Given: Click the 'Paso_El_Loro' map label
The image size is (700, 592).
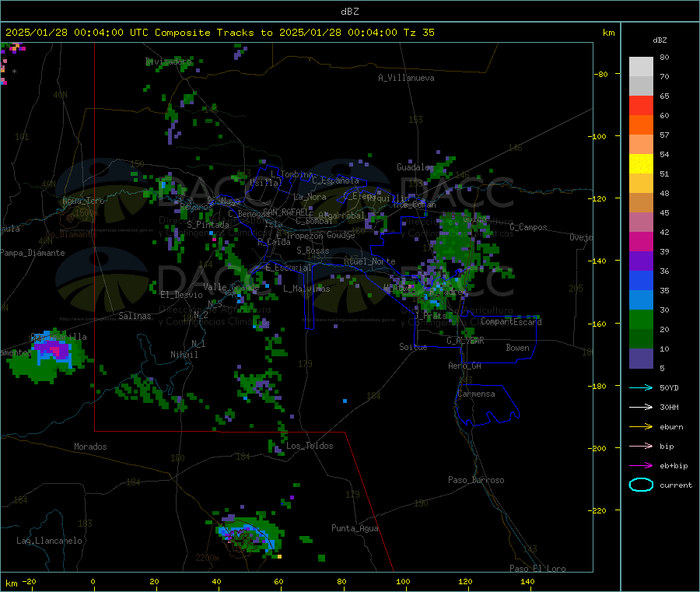Looking at the screenshot, I should [537, 569].
